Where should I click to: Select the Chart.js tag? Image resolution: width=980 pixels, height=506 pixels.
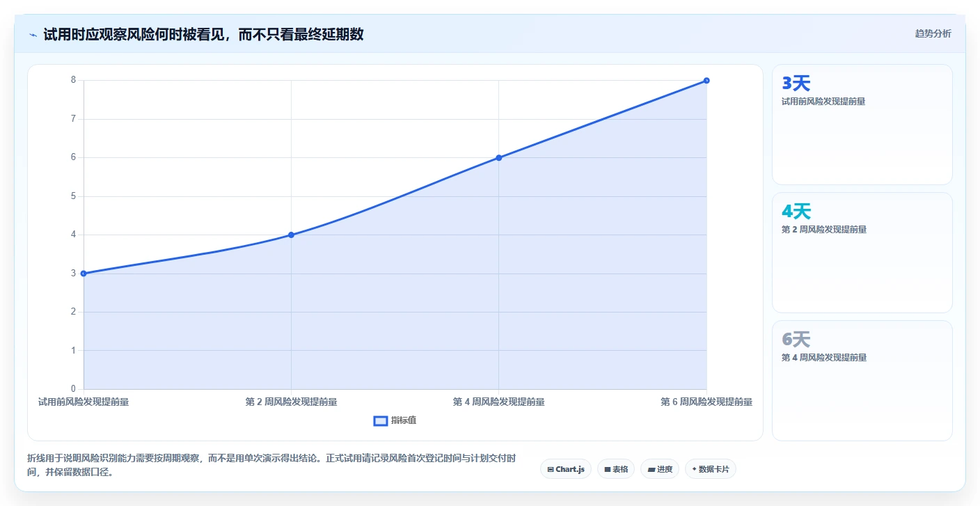565,469
